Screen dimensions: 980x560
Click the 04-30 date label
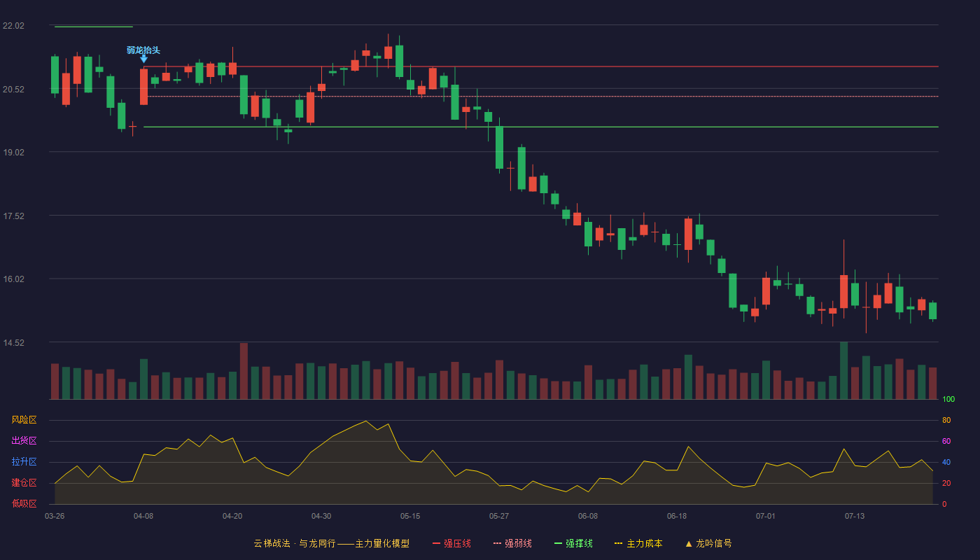[x=321, y=517]
